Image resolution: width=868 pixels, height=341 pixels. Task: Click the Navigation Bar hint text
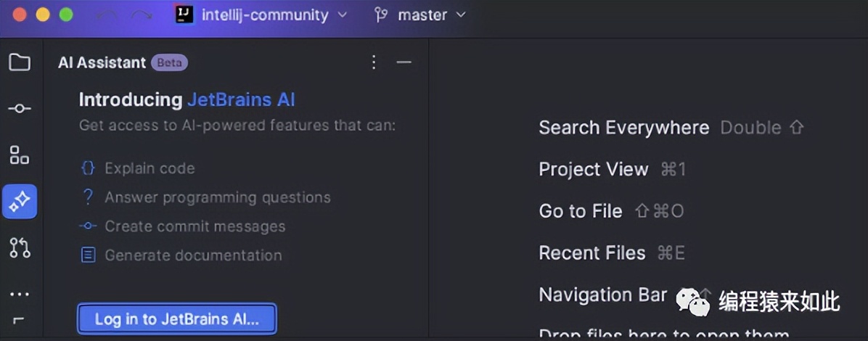(603, 295)
